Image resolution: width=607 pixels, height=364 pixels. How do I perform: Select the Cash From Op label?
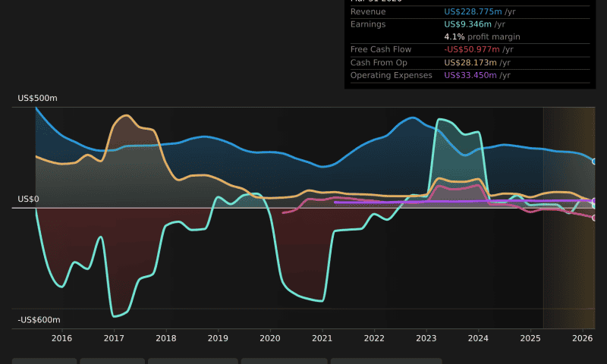point(379,63)
